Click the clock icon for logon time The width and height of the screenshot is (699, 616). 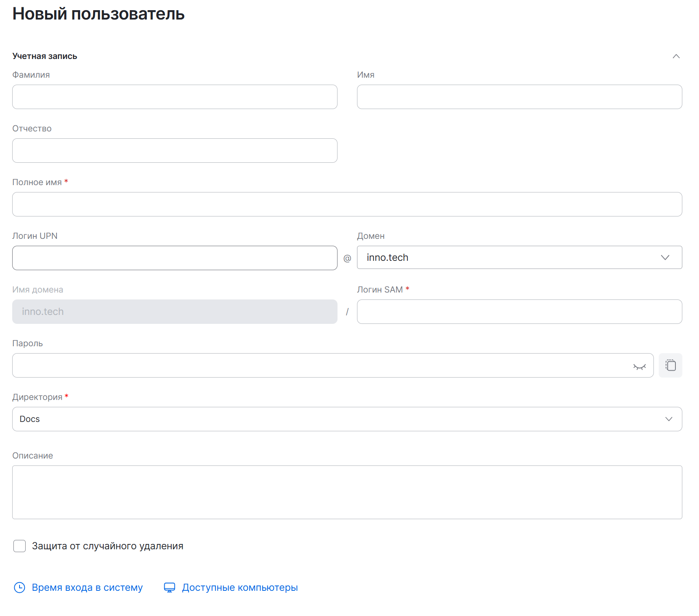(20, 588)
